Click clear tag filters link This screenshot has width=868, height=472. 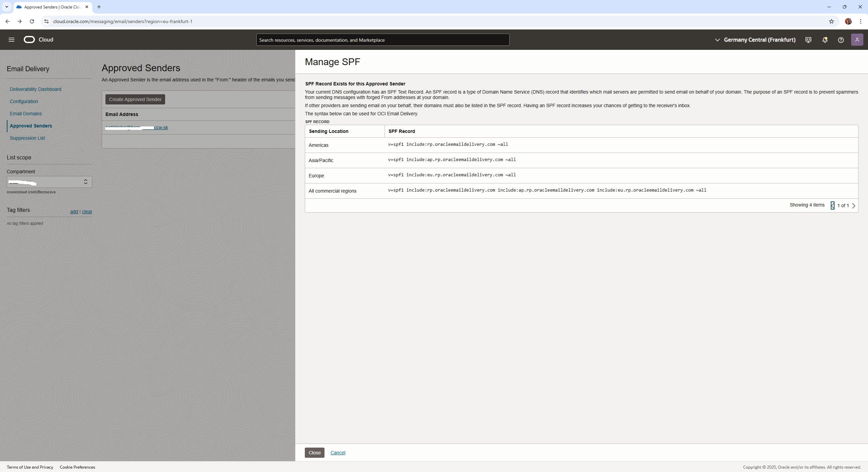[87, 212]
